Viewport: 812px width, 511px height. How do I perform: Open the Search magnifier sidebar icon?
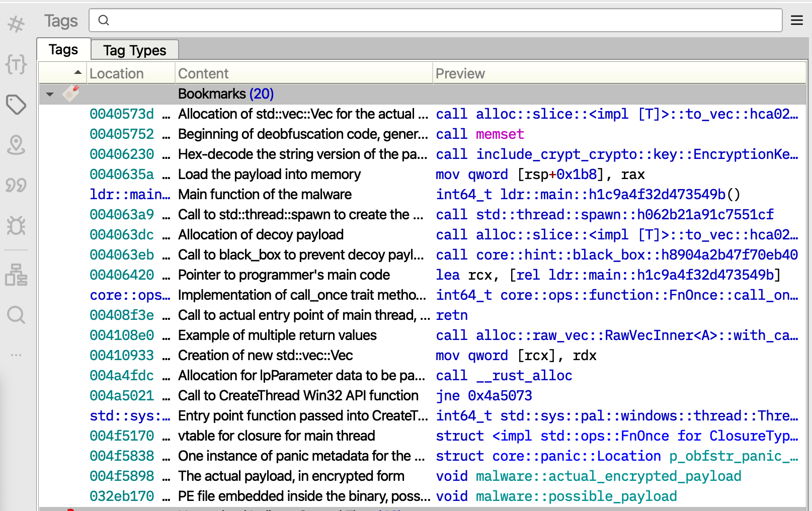(16, 315)
